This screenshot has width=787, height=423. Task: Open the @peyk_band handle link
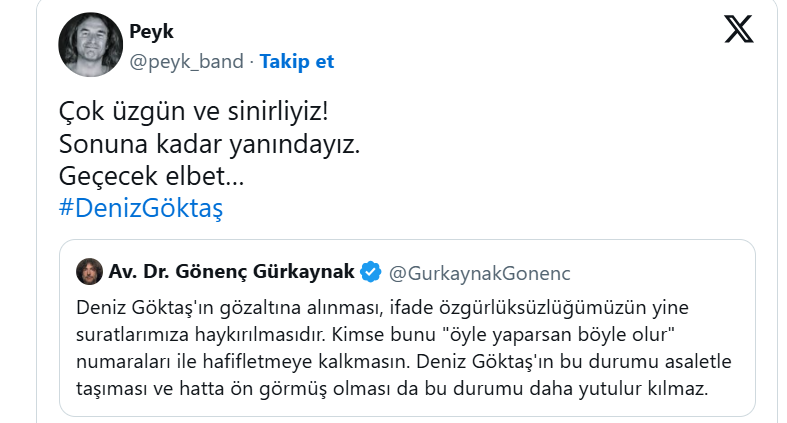tap(186, 62)
